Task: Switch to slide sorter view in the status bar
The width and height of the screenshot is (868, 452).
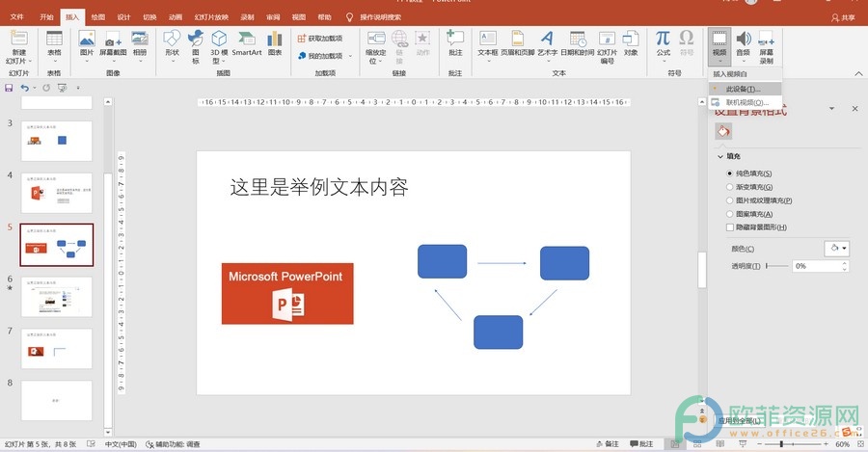Action: [x=697, y=443]
